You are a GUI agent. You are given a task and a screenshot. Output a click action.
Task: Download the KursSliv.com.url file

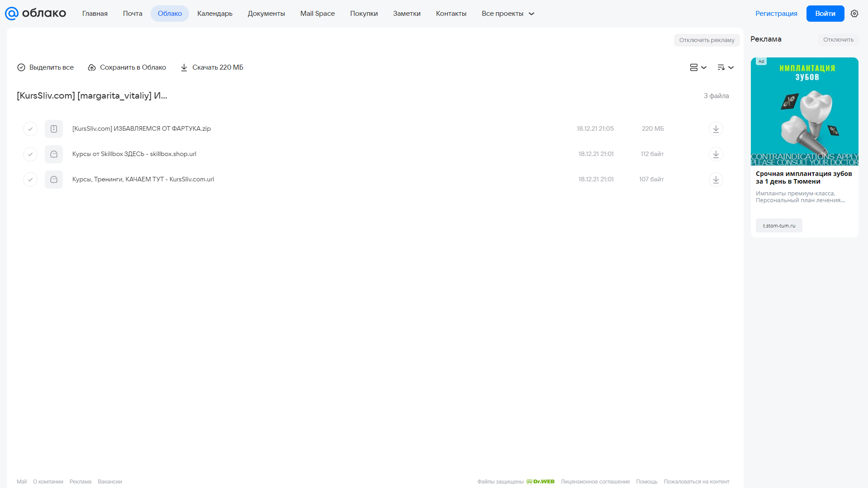tap(716, 180)
